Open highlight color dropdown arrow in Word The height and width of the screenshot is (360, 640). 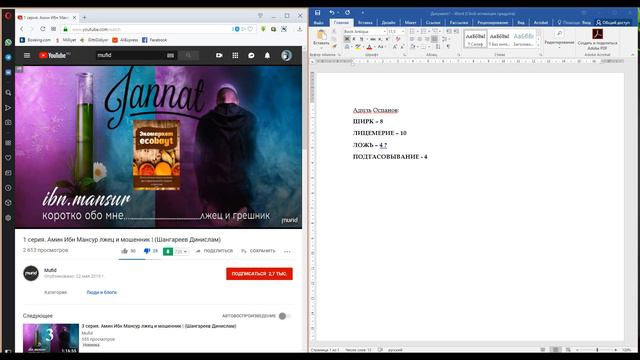click(363, 47)
